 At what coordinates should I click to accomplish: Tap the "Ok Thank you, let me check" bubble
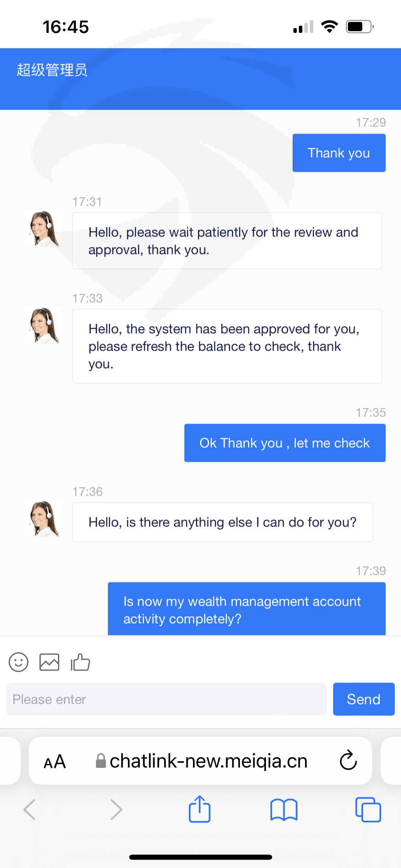pos(284,443)
